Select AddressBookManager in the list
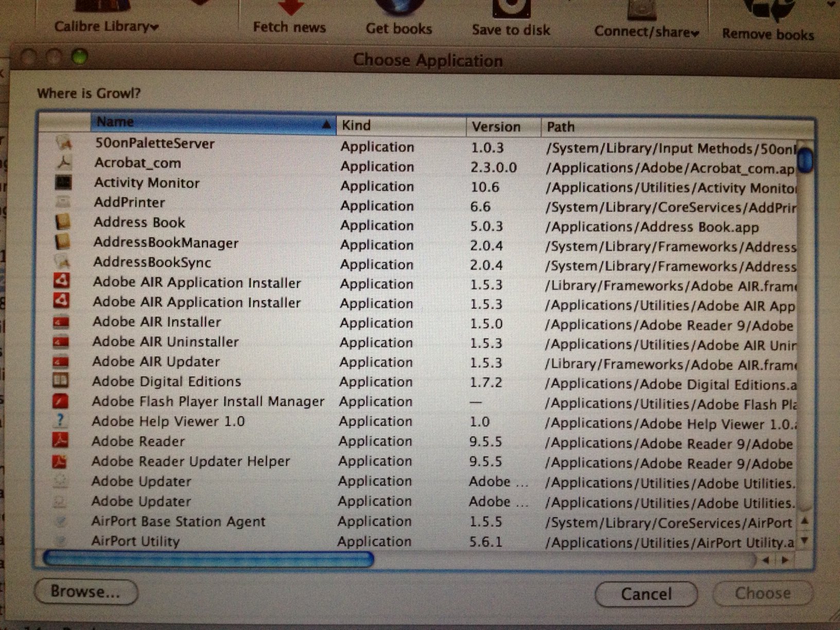The image size is (840, 630). [x=166, y=242]
